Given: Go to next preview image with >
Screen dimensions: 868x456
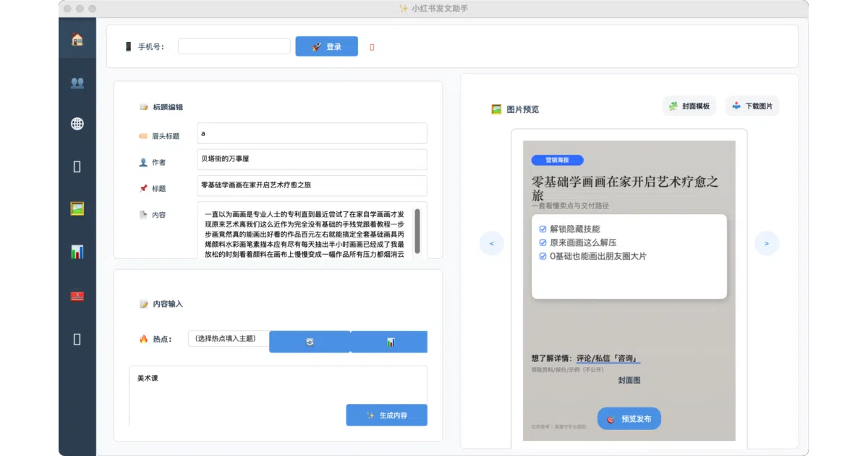Looking at the screenshot, I should click(767, 243).
